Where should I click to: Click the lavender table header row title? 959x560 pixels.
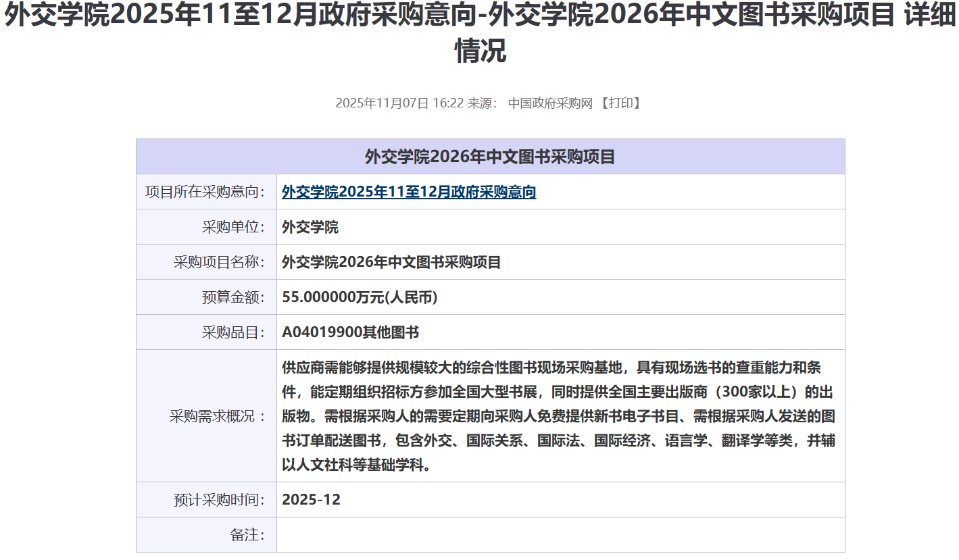[490, 157]
